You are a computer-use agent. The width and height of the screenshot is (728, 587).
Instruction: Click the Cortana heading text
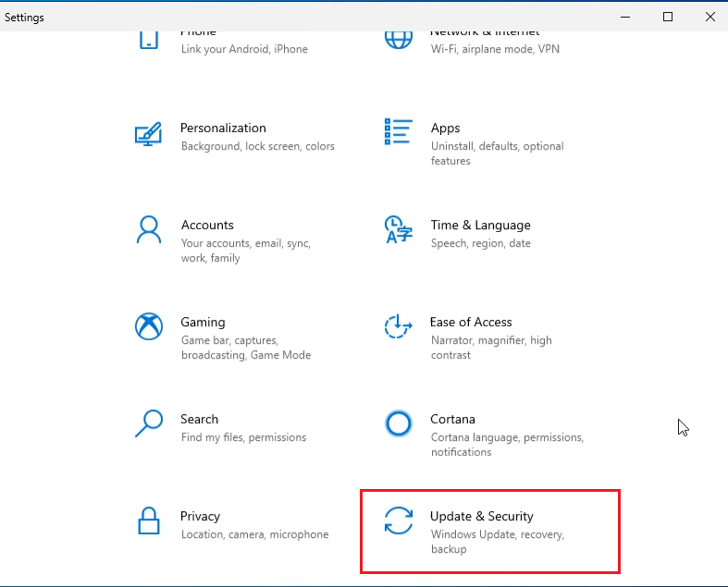tap(452, 420)
